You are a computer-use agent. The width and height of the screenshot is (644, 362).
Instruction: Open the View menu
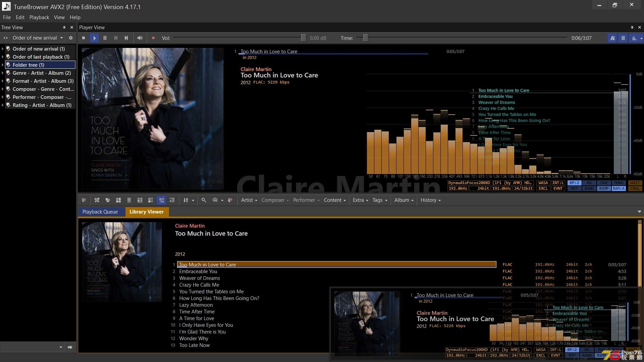[x=59, y=17]
